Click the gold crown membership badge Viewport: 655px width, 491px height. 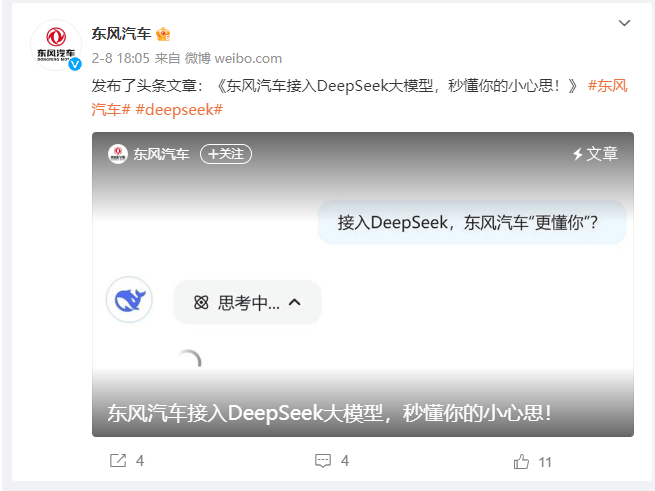click(x=163, y=34)
